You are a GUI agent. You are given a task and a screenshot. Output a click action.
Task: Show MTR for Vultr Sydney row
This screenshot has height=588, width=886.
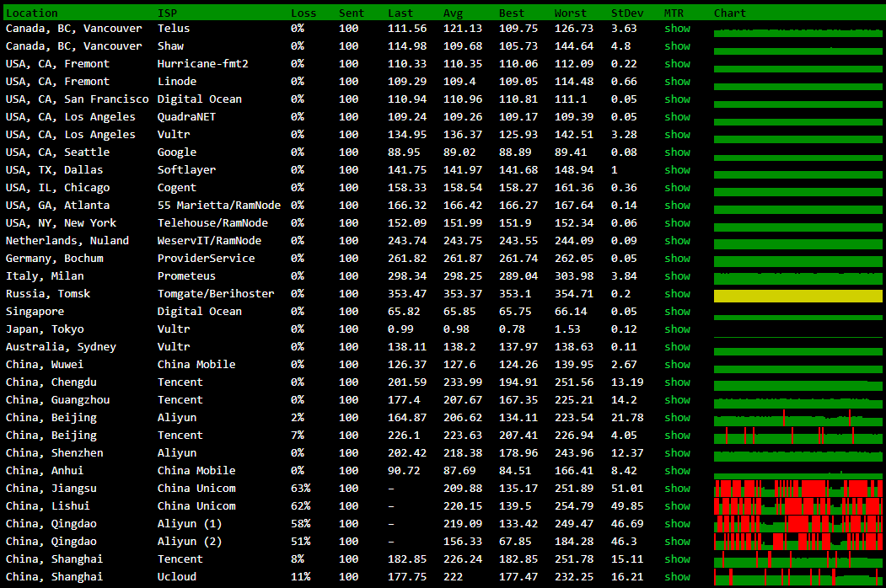point(677,347)
